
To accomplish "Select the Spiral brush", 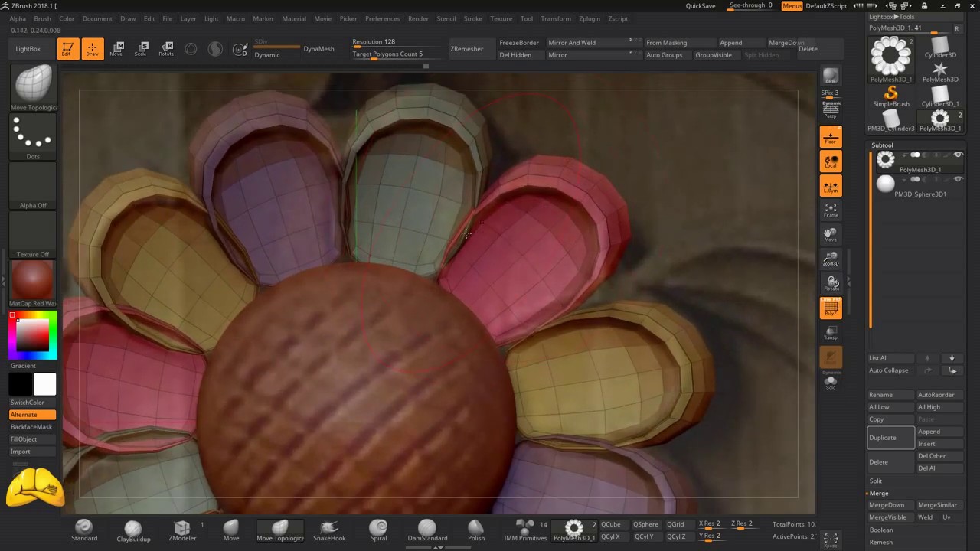I will [378, 530].
